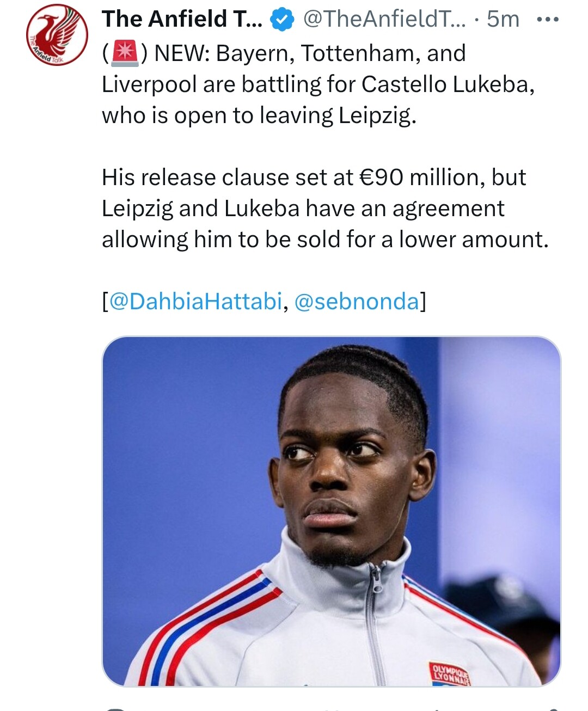Open The Anfield Talk profile avatar
Viewport: 588px width, 711px height.
pos(57,35)
